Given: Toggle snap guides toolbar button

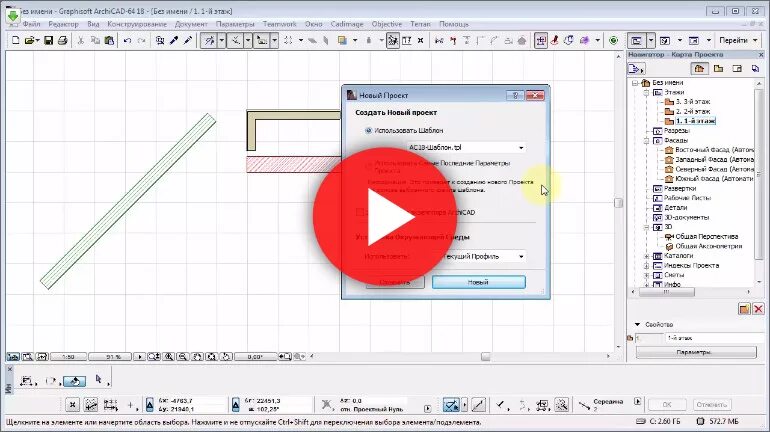Looking at the screenshot, I should (x=236, y=40).
